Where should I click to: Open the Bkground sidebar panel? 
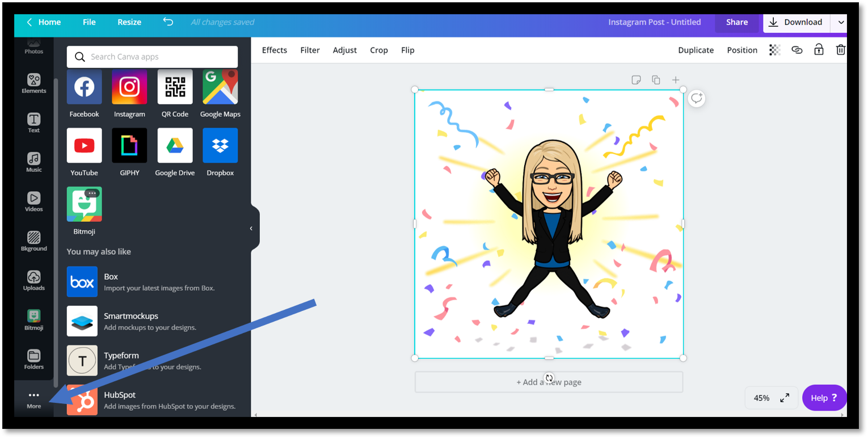pos(34,241)
